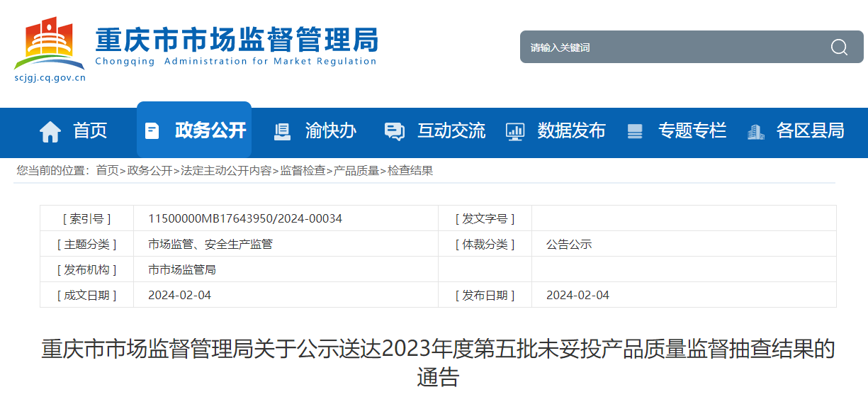
Task: Click the building icon beside 各区县局
Action: tap(755, 131)
